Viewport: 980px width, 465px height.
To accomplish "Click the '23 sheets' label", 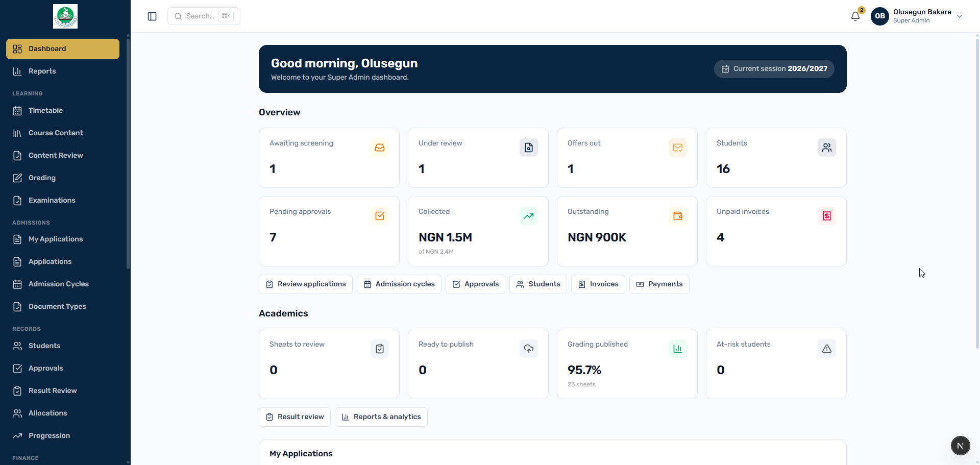I will pyautogui.click(x=581, y=384).
